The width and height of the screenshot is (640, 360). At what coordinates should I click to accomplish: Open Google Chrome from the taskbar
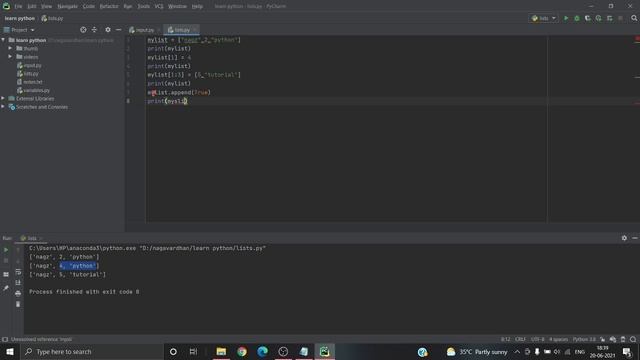point(242,351)
